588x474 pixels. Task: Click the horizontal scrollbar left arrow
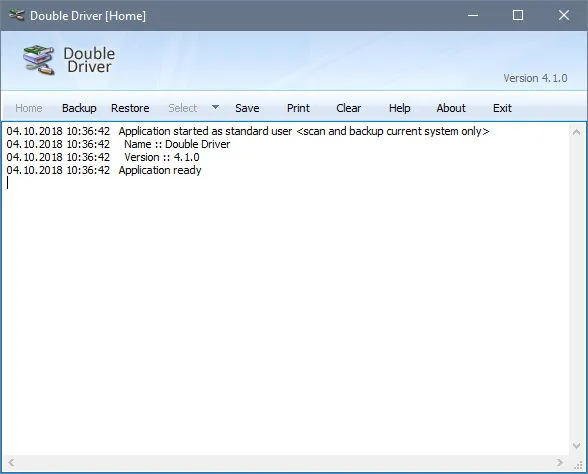(11, 462)
